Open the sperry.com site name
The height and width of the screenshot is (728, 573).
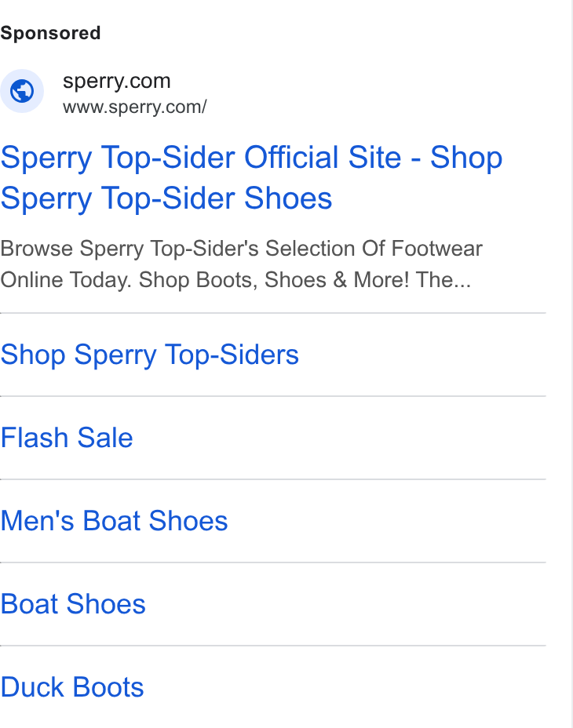pyautogui.click(x=117, y=82)
